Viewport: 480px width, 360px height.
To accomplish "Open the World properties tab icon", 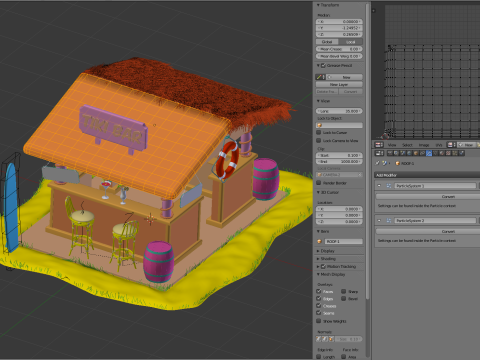I will [409, 153].
